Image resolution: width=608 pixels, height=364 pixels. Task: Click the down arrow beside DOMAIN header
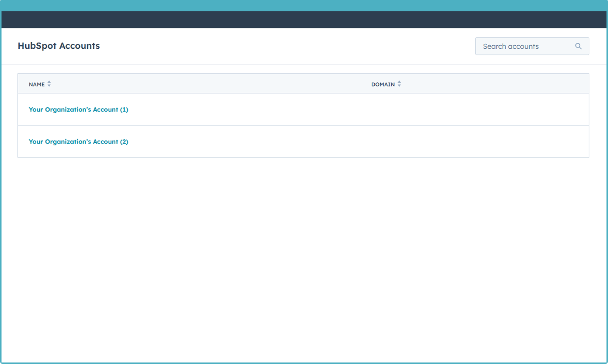[x=399, y=86]
